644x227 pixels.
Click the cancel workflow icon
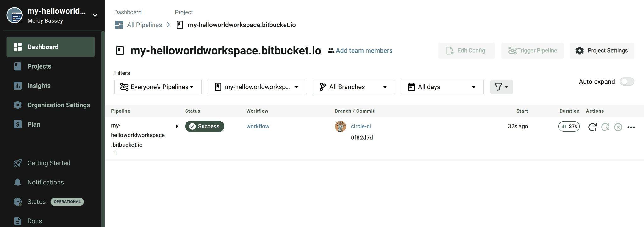pos(618,127)
